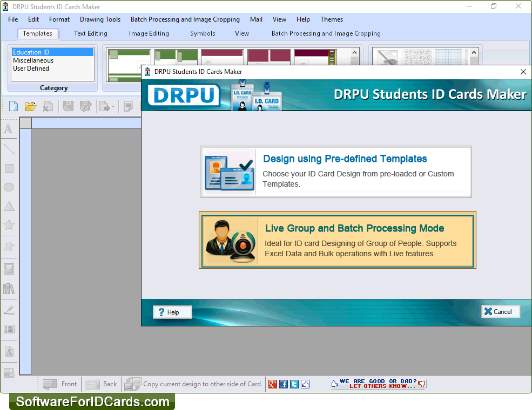The height and width of the screenshot is (410, 532).
Task: Click the Export icon in toolbar
Action: click(104, 106)
